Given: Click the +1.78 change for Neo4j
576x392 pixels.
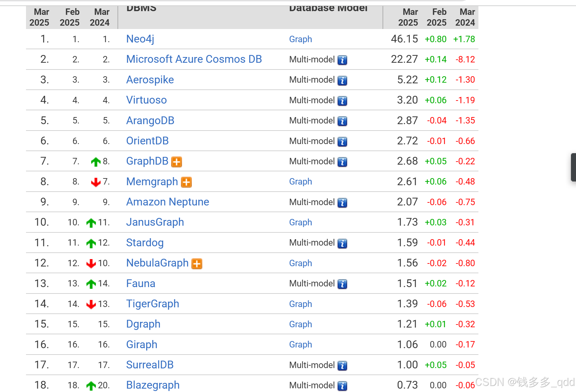Looking at the screenshot, I should [x=464, y=39].
